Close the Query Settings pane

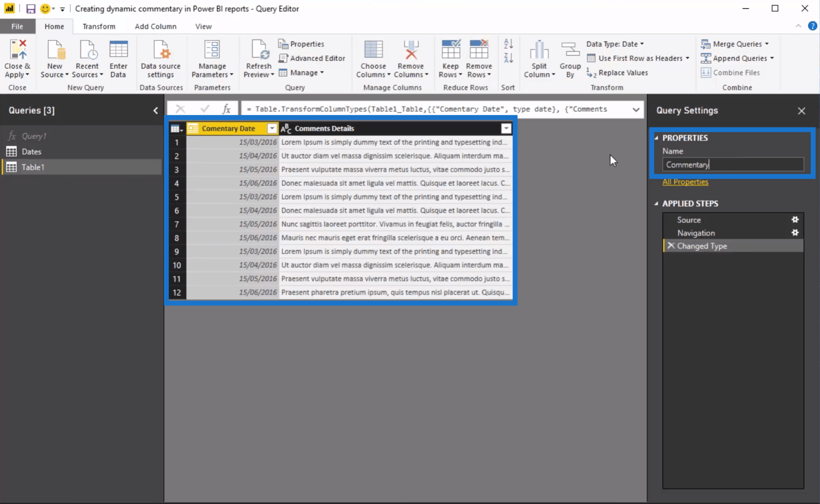[801, 111]
